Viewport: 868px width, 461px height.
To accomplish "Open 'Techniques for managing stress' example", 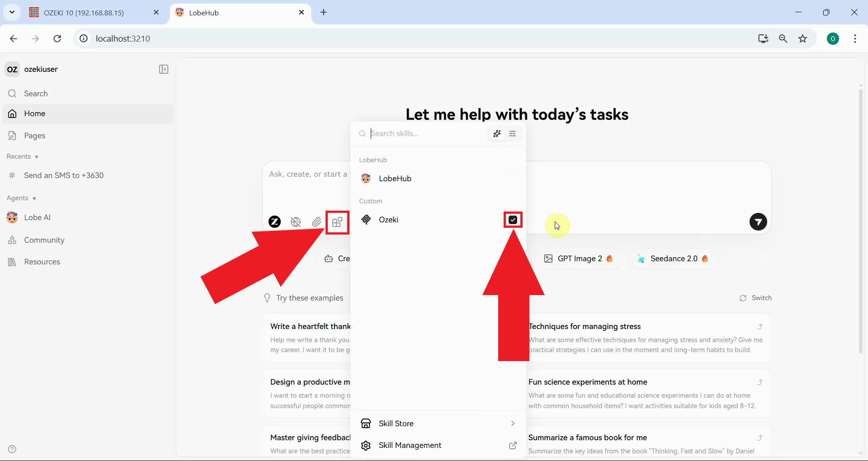I will click(x=649, y=338).
